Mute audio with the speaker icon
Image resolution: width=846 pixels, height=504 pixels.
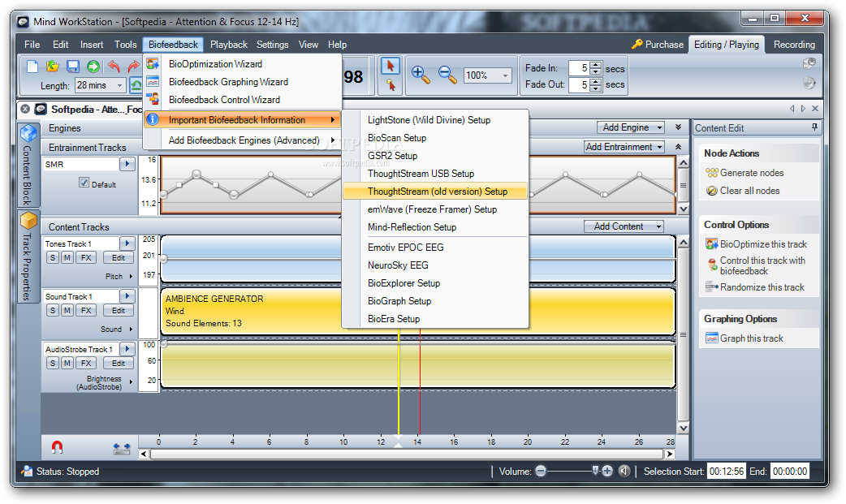(x=624, y=471)
